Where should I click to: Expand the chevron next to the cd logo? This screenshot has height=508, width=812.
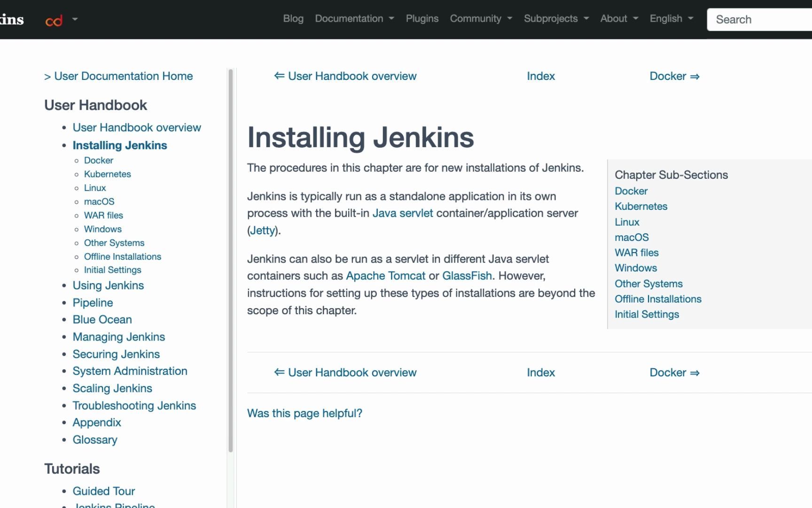coord(74,20)
